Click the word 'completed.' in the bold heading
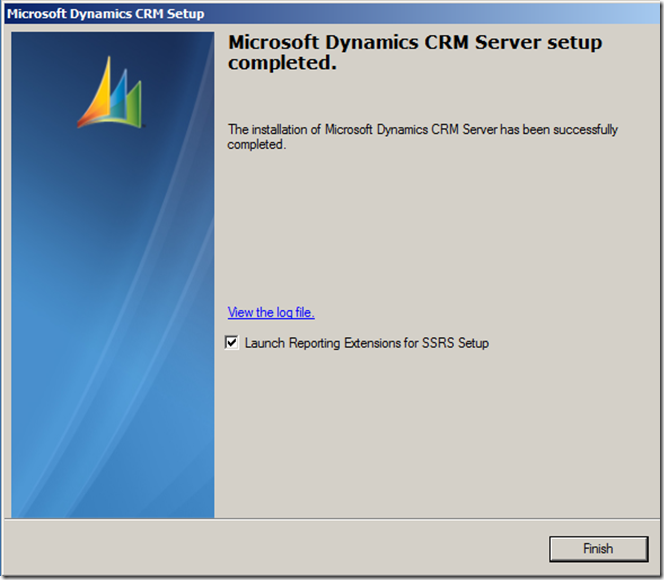The image size is (664, 580). 282,64
